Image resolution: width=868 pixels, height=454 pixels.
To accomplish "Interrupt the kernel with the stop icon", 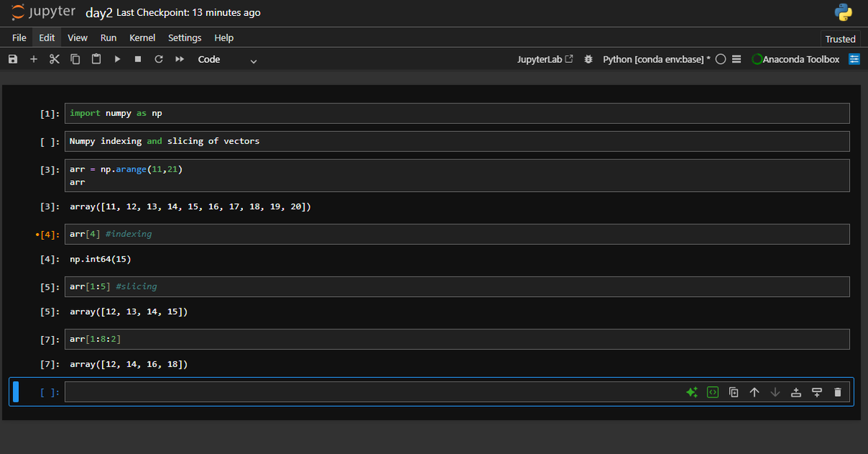I will (137, 59).
